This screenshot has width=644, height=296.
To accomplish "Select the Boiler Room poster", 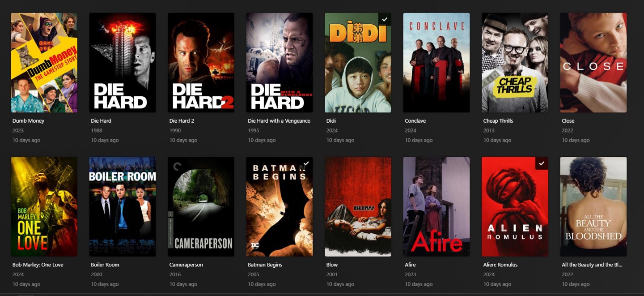I will 123,206.
